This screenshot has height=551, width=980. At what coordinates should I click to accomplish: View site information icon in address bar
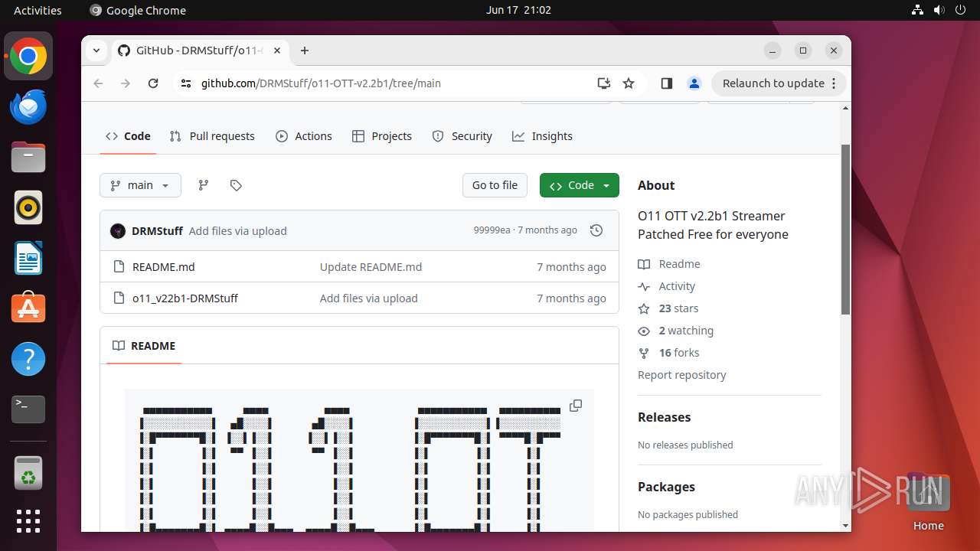click(186, 83)
